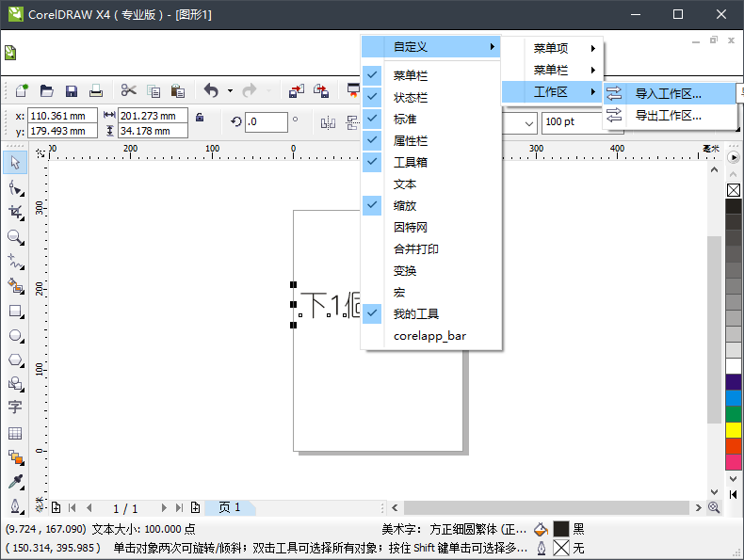744x560 pixels.
Task: Click the Save floppy disk icon
Action: 72,91
